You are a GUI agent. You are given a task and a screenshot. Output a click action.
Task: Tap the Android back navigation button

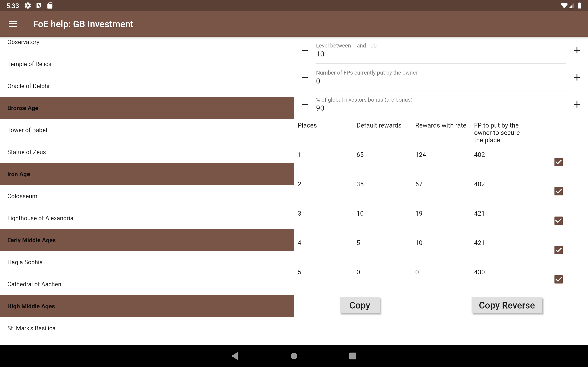[235, 356]
